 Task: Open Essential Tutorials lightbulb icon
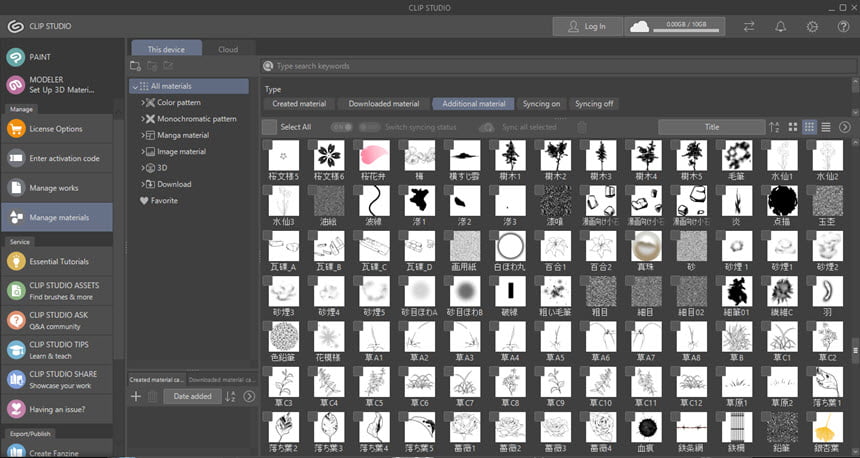click(x=16, y=262)
